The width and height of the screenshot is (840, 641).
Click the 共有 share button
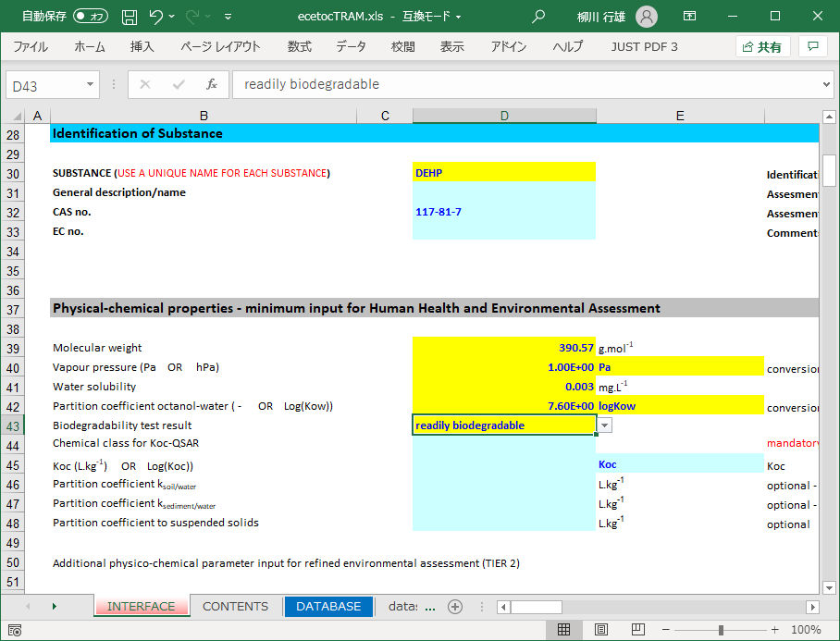762,46
